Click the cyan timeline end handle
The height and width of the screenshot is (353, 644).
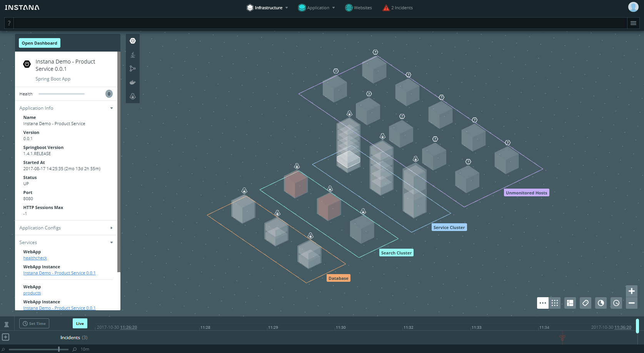637,326
